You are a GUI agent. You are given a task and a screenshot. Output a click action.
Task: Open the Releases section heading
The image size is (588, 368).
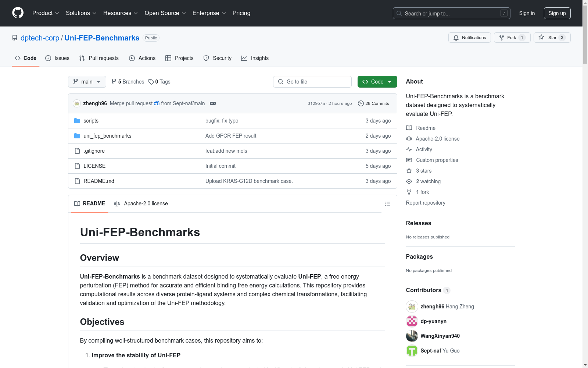tap(419, 223)
